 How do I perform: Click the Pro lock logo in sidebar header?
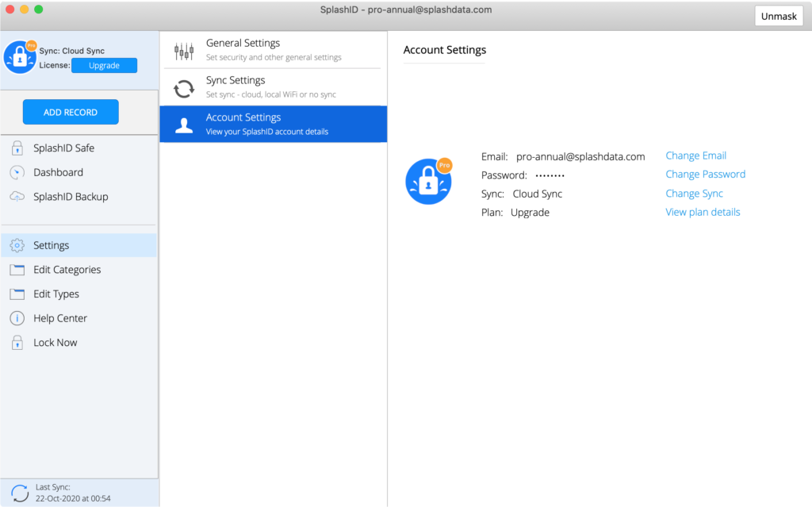pyautogui.click(x=20, y=57)
